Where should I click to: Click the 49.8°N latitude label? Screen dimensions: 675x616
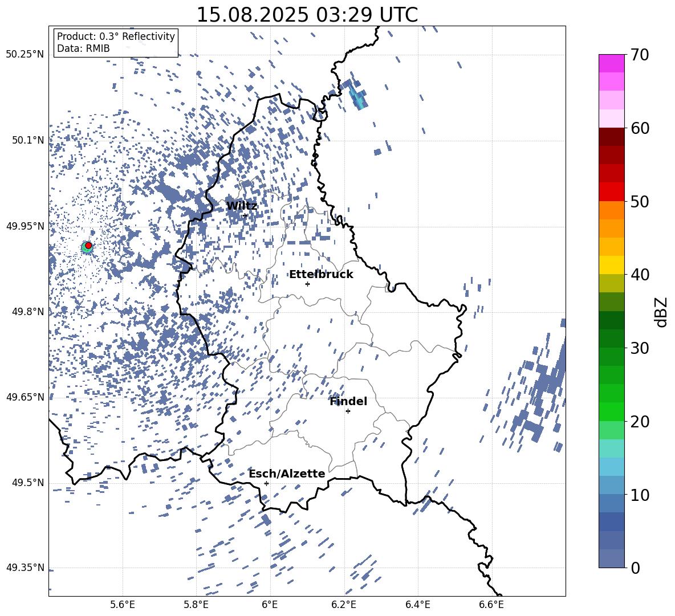(28, 312)
